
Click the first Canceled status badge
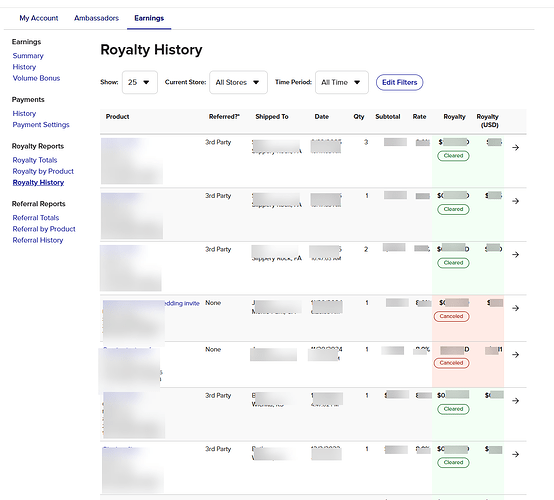pos(452,316)
